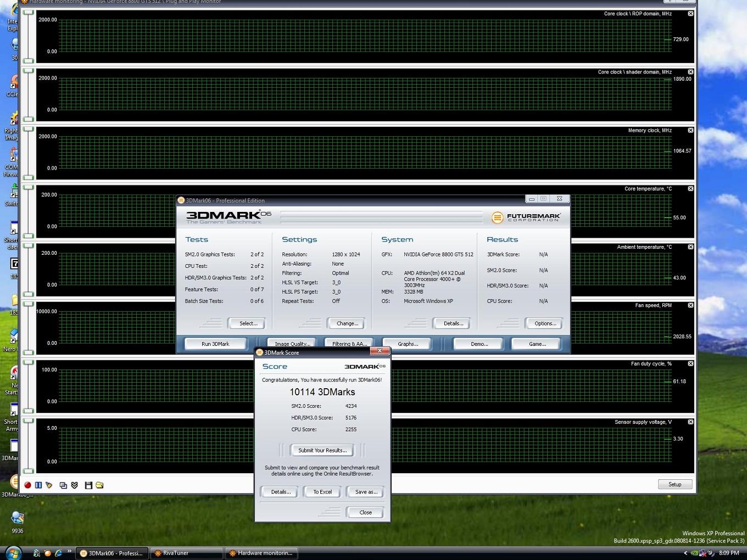
Task: Click the double down chevrons in monitoring toolbar
Action: [x=74, y=485]
